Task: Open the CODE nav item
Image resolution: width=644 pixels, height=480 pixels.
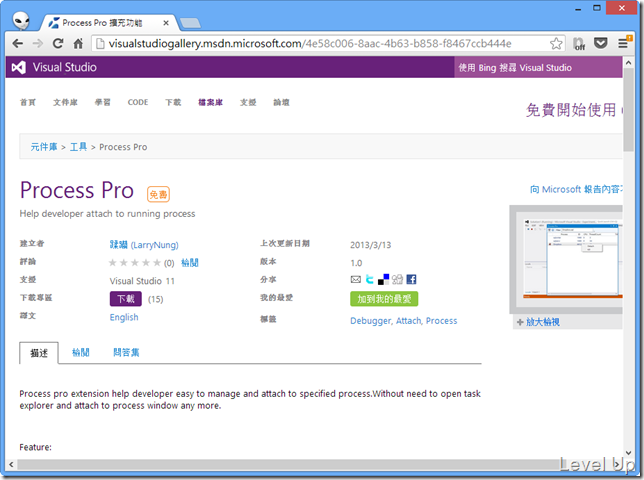Action: (x=138, y=102)
